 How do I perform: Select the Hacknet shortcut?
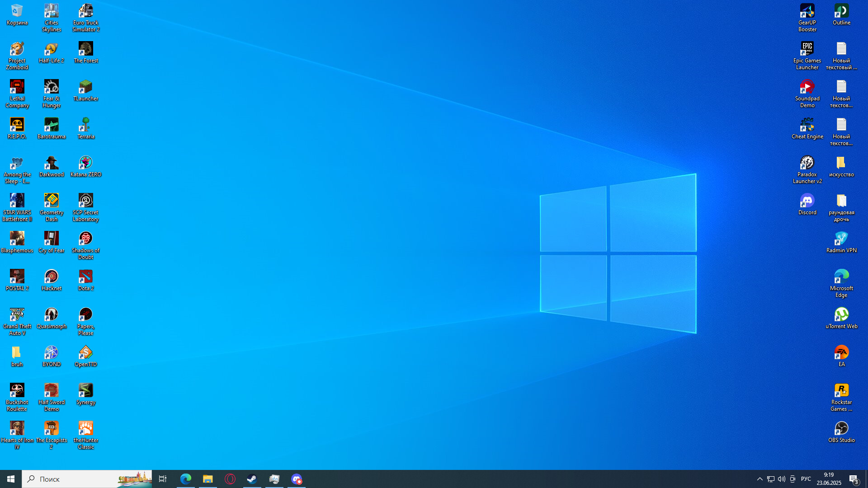click(x=52, y=281)
